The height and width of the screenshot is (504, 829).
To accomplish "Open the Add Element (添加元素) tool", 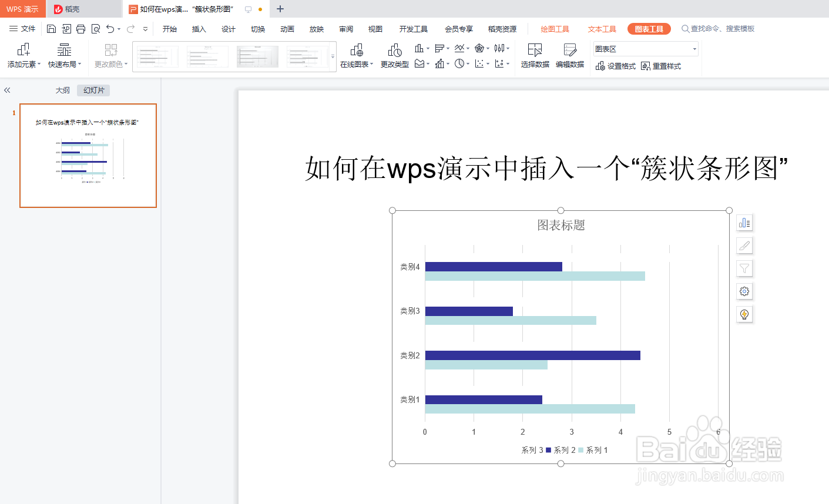I will (24, 56).
